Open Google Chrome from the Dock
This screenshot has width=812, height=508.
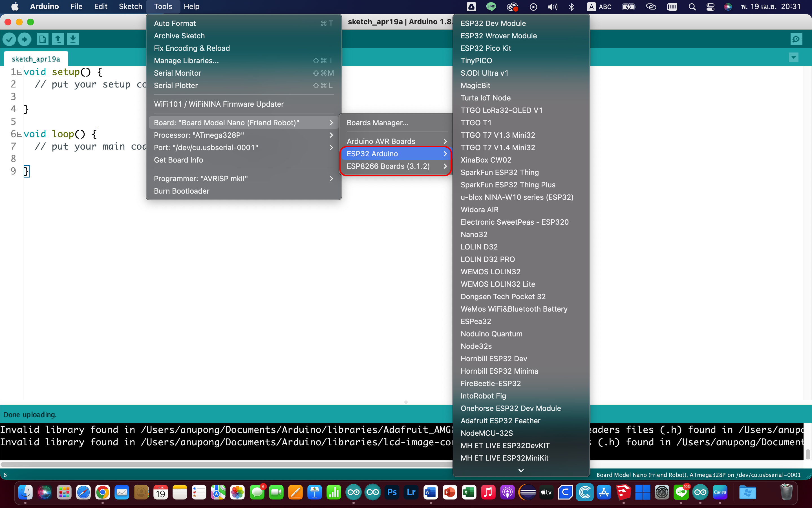(x=102, y=493)
